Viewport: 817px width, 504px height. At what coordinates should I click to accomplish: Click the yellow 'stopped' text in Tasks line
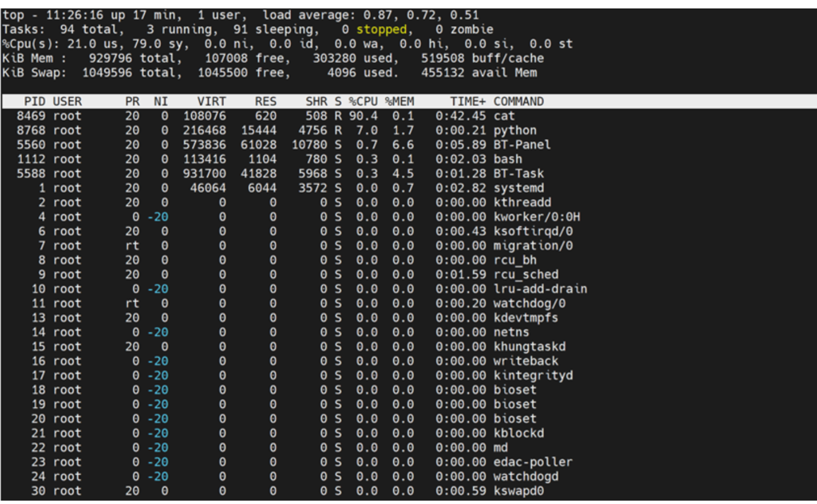pyautogui.click(x=381, y=29)
